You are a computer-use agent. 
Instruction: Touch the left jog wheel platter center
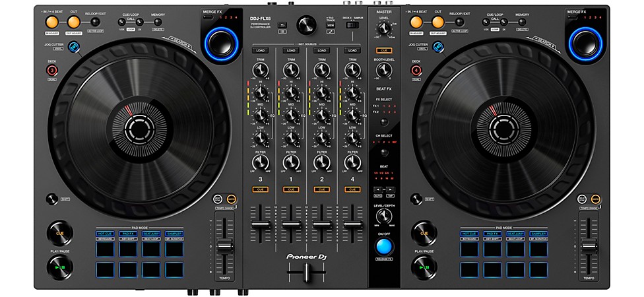coord(140,129)
